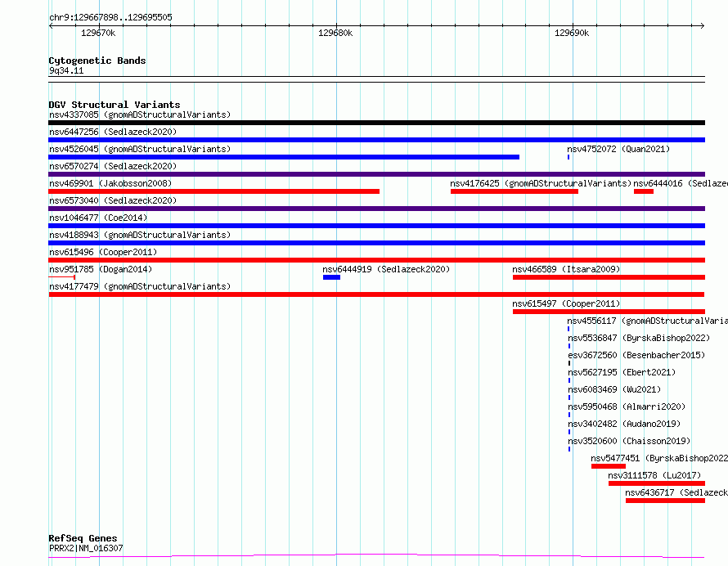The height and width of the screenshot is (566, 728).
Task: Open nsv3402482 (Audano2019) label
Action: pos(624,424)
